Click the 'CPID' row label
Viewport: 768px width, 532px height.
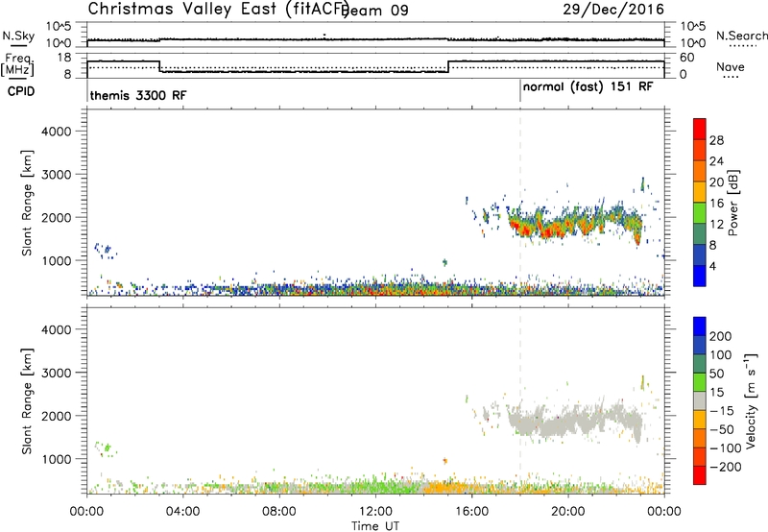point(21,91)
